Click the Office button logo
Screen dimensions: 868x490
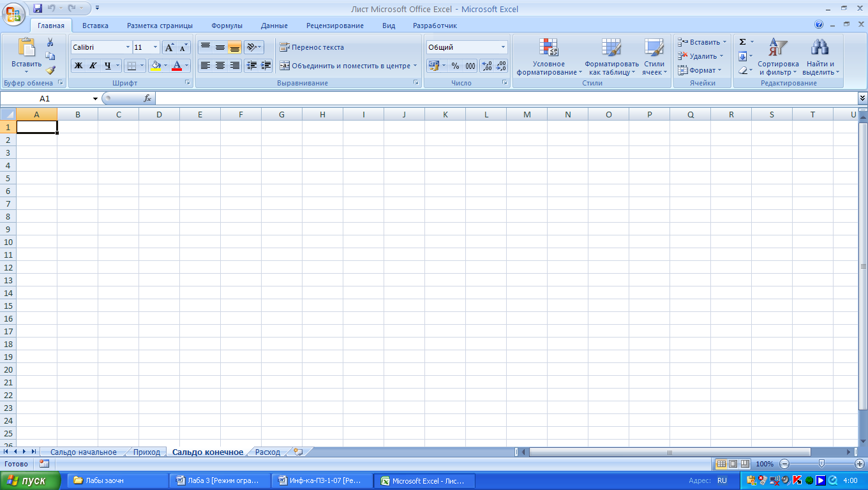tap(13, 13)
